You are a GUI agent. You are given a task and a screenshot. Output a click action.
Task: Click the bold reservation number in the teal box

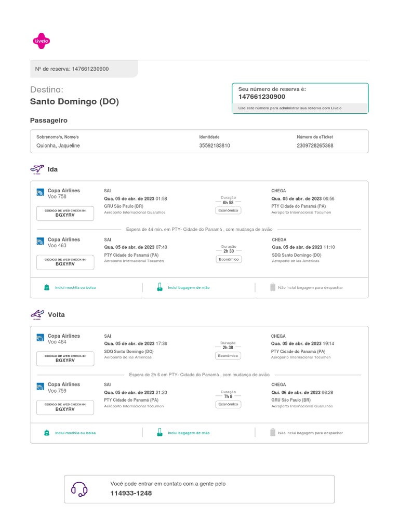coord(262,97)
